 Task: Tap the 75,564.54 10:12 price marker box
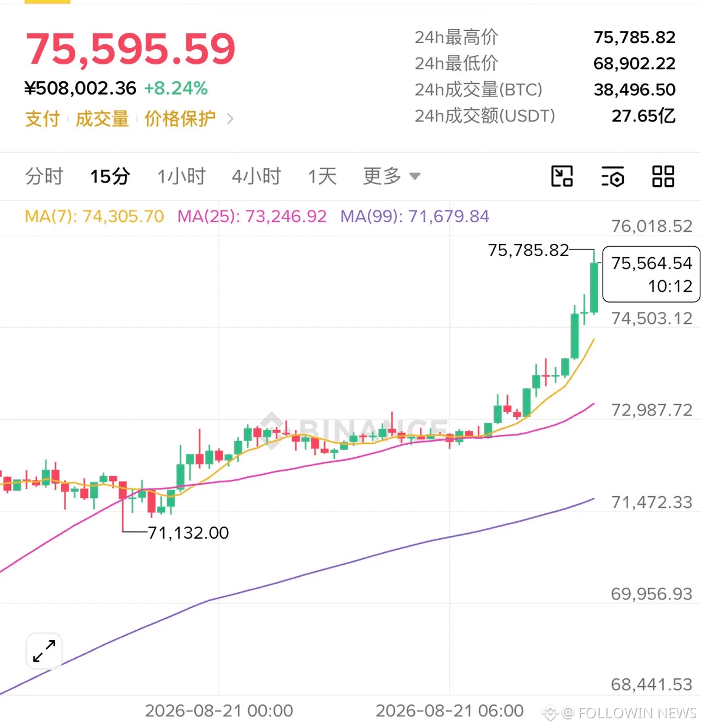pos(651,274)
